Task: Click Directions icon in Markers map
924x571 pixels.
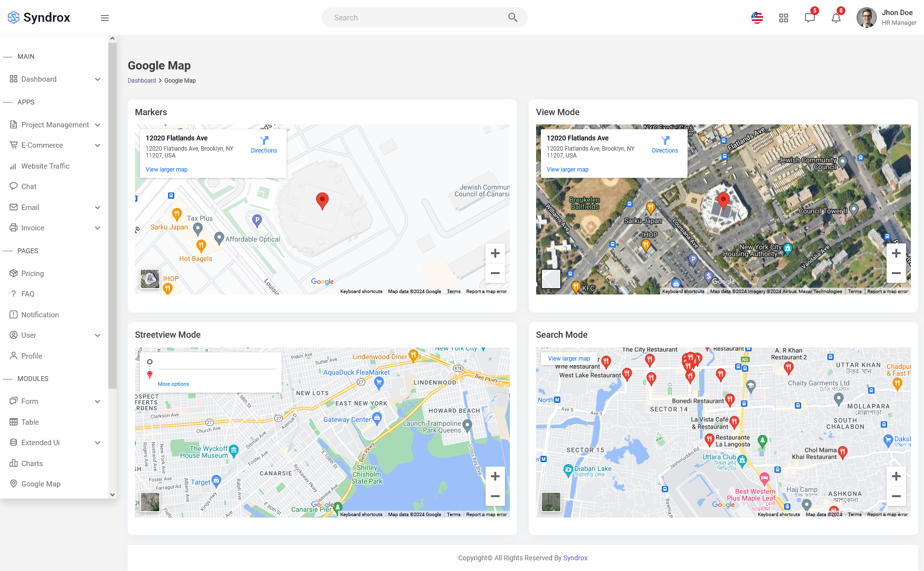Action: [264, 140]
